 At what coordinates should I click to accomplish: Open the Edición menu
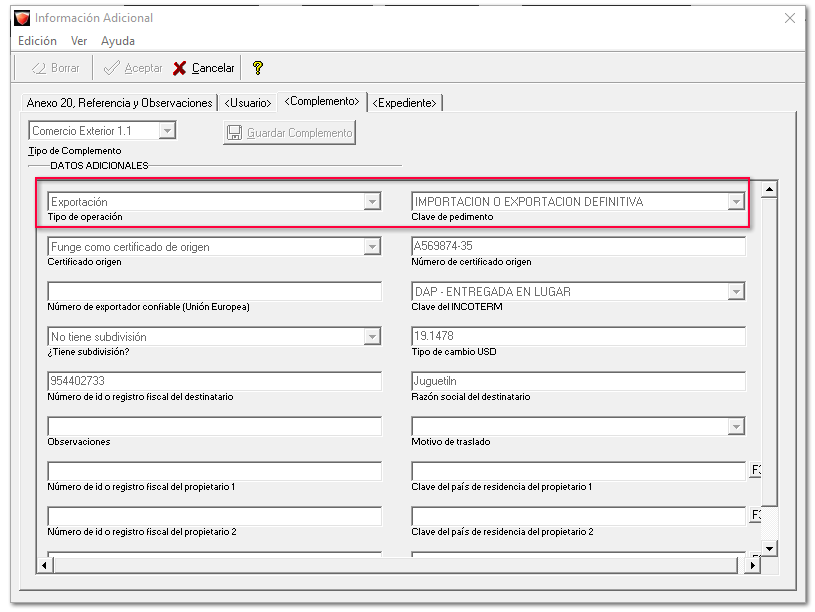click(x=37, y=41)
